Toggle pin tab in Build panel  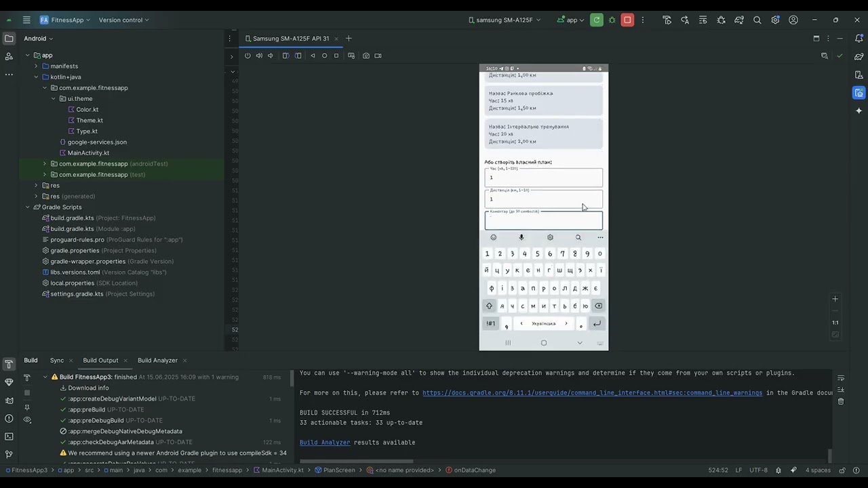27,407
